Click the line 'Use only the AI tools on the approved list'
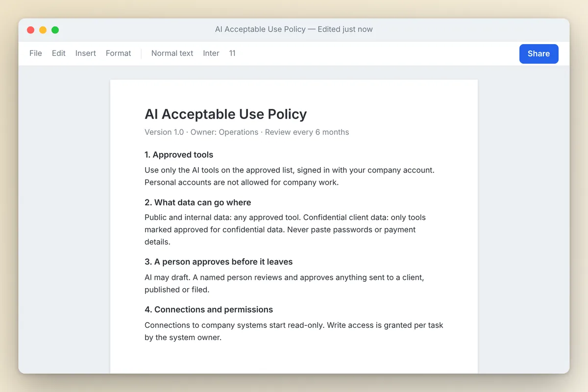 290,170
